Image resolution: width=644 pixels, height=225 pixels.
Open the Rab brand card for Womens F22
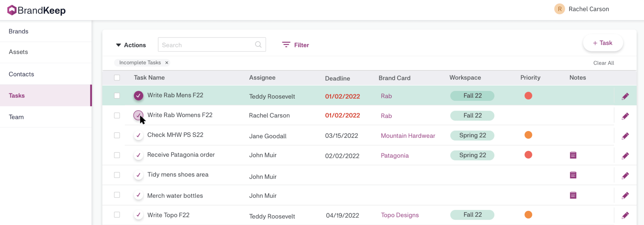tap(386, 116)
